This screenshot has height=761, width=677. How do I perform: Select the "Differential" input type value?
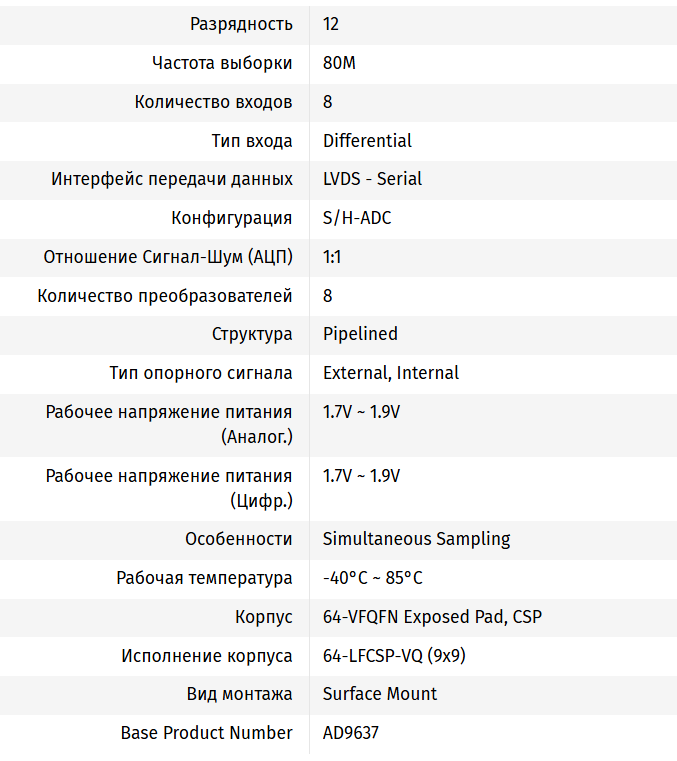click(x=367, y=141)
